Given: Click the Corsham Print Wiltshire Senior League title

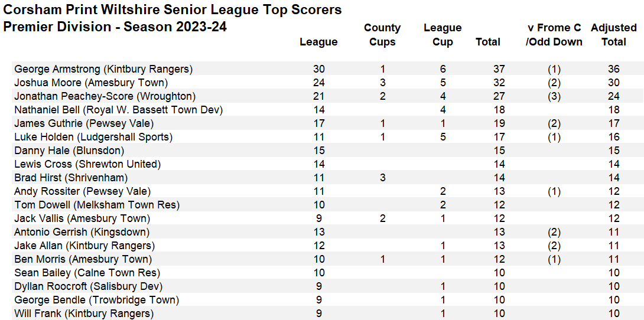Looking at the screenshot, I should [173, 10].
